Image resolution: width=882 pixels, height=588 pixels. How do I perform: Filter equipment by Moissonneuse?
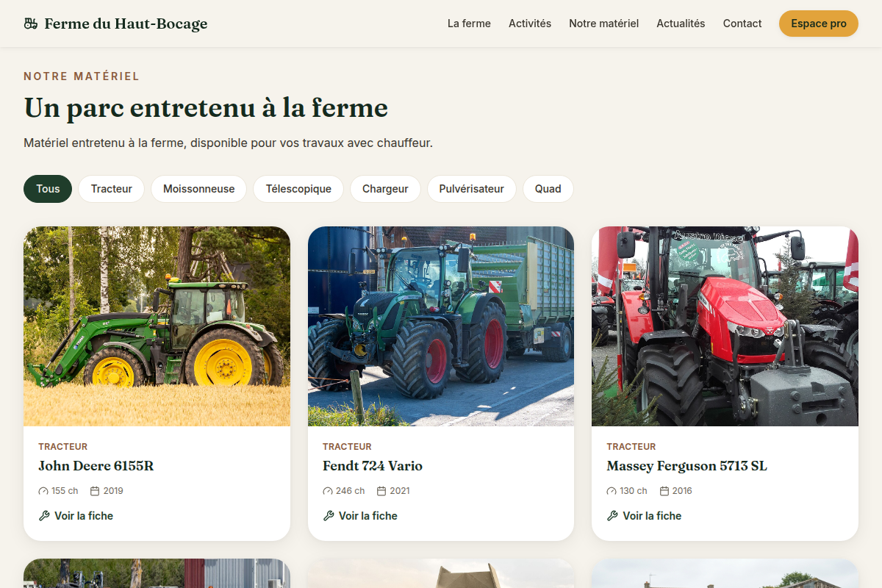coord(199,189)
